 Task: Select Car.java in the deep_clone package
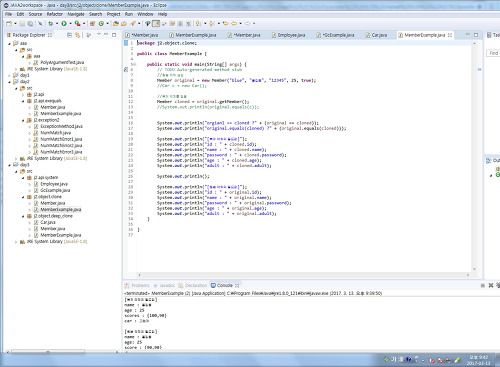[x=48, y=223]
